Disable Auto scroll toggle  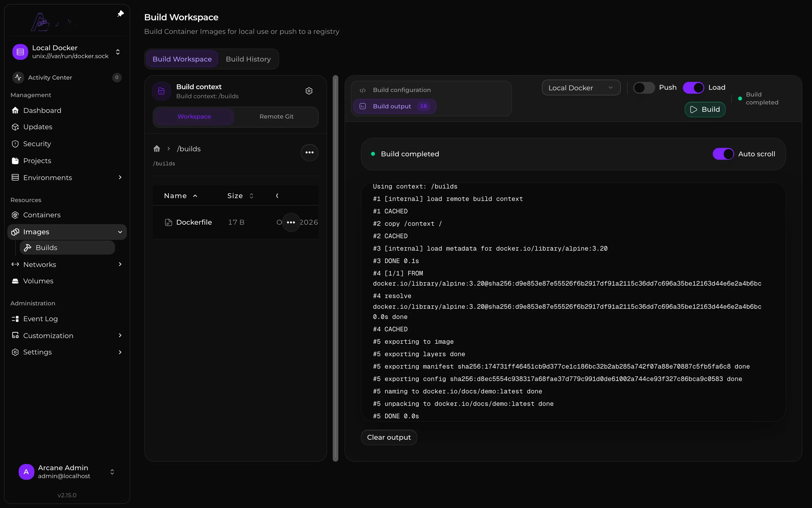click(723, 154)
